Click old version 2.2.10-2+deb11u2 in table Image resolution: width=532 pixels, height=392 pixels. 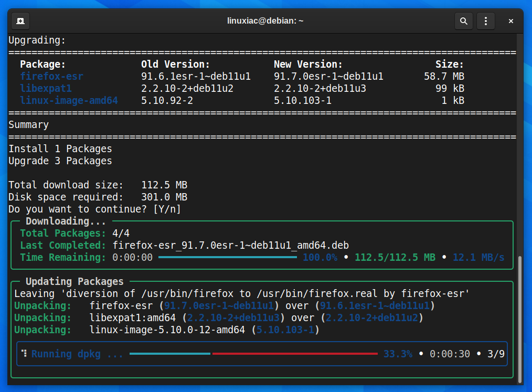pos(187,89)
